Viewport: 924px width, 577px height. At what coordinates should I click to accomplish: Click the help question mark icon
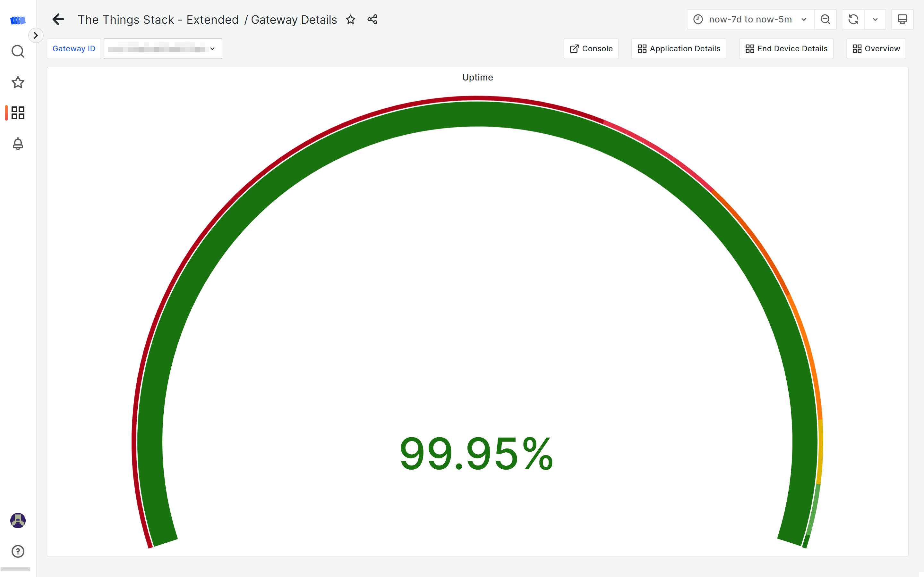click(x=18, y=551)
